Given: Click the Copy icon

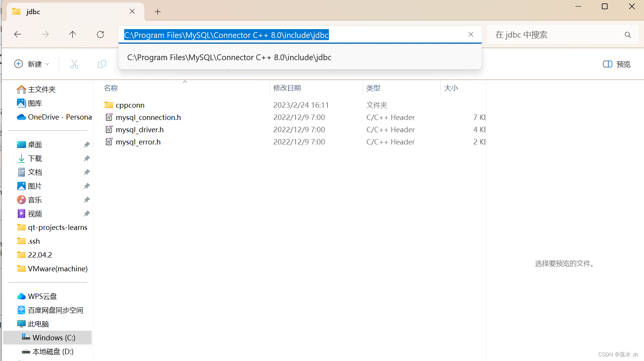Looking at the screenshot, I should pos(102,64).
